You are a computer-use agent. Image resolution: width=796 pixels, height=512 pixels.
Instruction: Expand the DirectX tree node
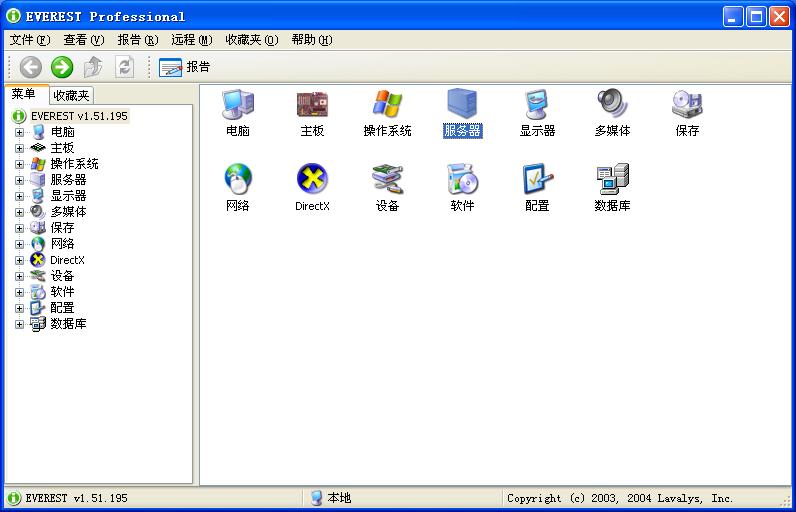[19, 260]
